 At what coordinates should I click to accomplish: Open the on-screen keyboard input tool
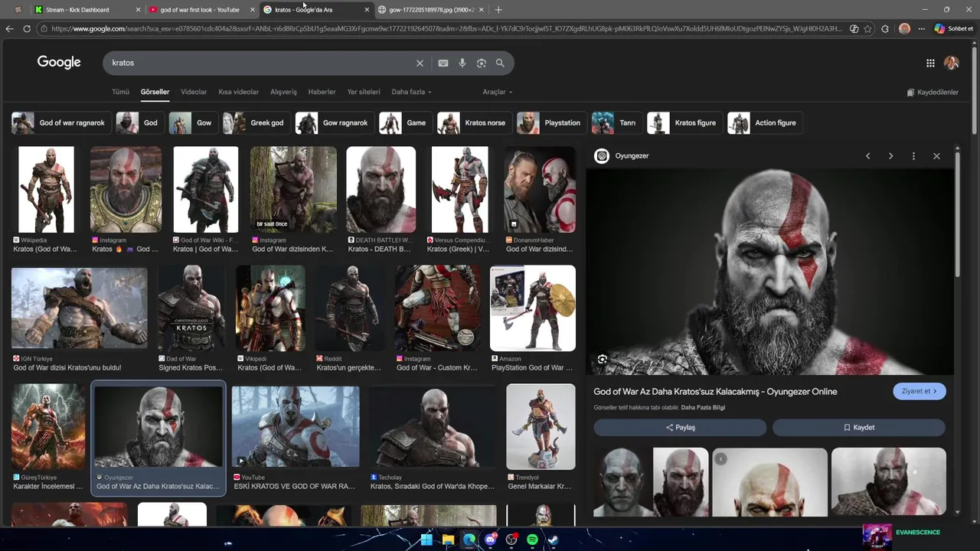[443, 64]
